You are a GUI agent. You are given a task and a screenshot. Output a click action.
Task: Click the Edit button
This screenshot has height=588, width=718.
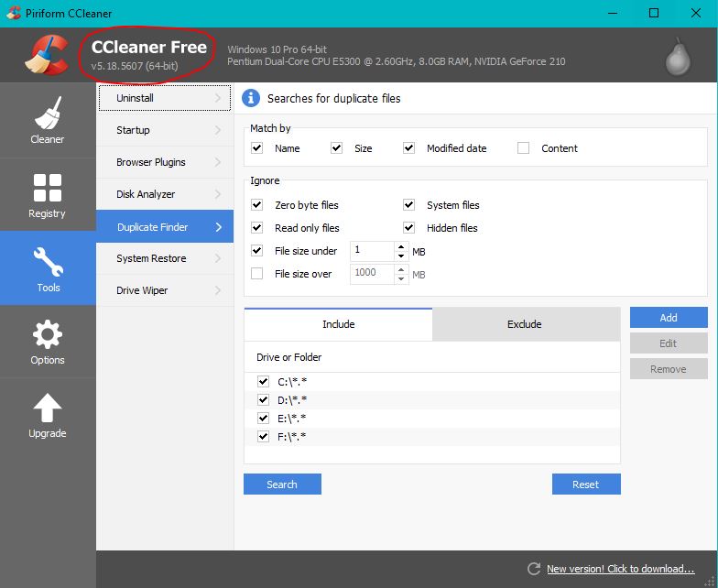(669, 343)
